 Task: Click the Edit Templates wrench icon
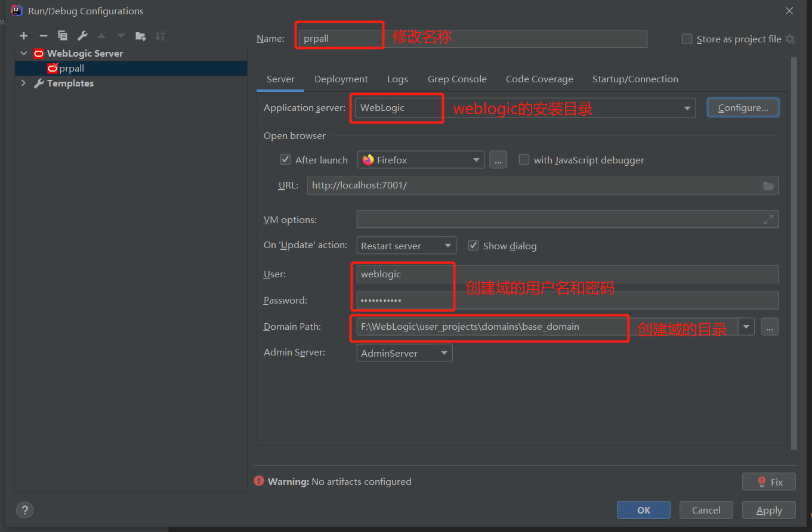pos(82,36)
